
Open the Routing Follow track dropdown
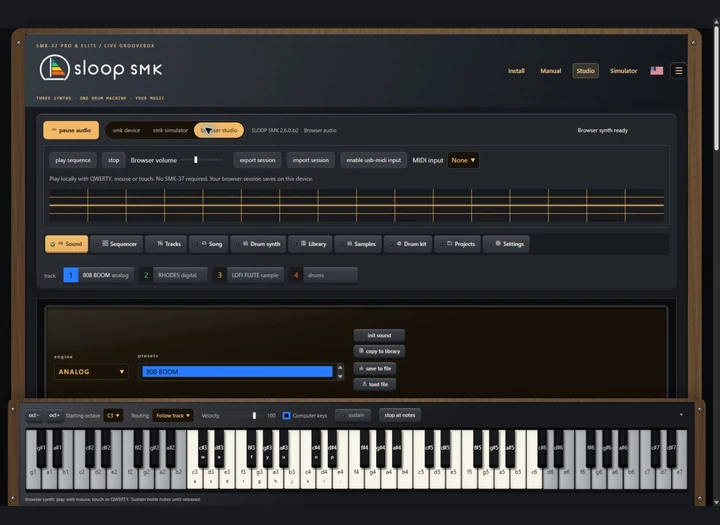(x=173, y=416)
